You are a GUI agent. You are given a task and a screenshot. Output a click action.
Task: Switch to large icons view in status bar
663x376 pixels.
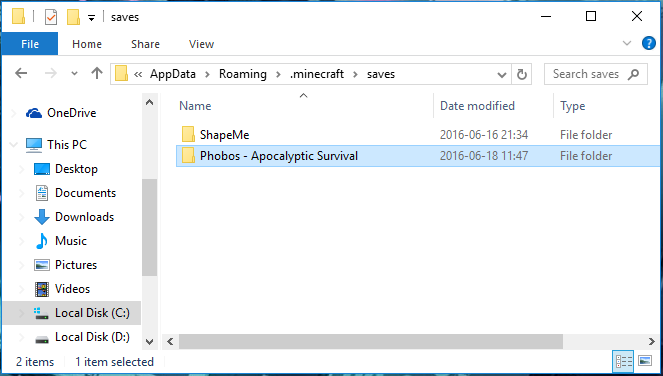pyautogui.click(x=645, y=361)
